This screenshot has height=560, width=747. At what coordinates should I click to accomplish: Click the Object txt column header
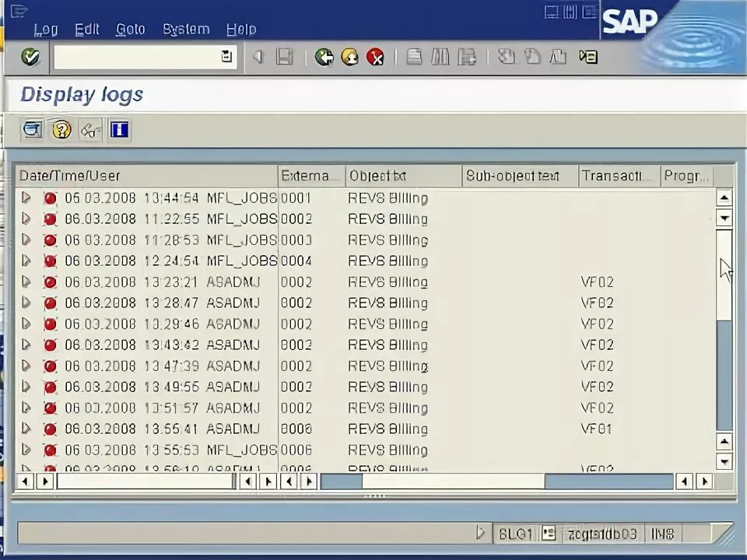click(404, 177)
